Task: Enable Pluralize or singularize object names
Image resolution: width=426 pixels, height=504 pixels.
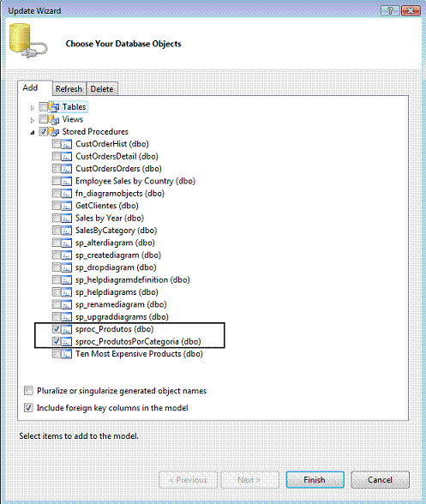Action: click(28, 391)
